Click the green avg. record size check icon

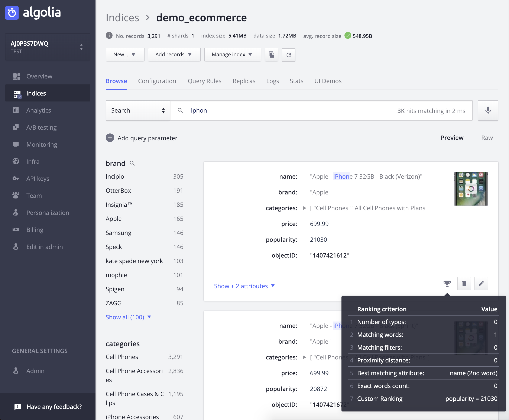click(x=348, y=36)
